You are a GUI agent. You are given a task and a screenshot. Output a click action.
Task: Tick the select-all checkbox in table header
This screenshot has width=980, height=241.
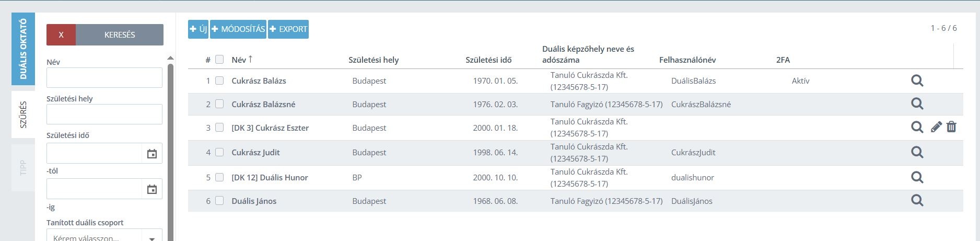click(x=219, y=60)
